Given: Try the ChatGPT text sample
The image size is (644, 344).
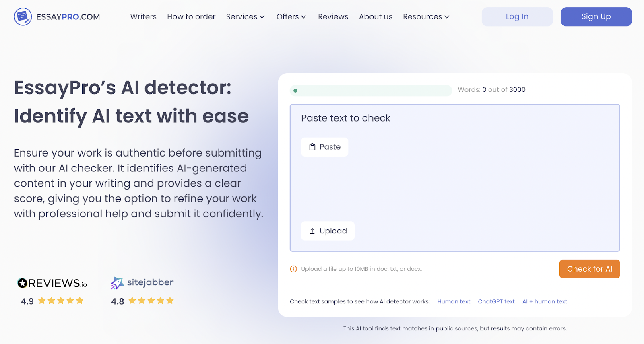Looking at the screenshot, I should [x=496, y=302].
